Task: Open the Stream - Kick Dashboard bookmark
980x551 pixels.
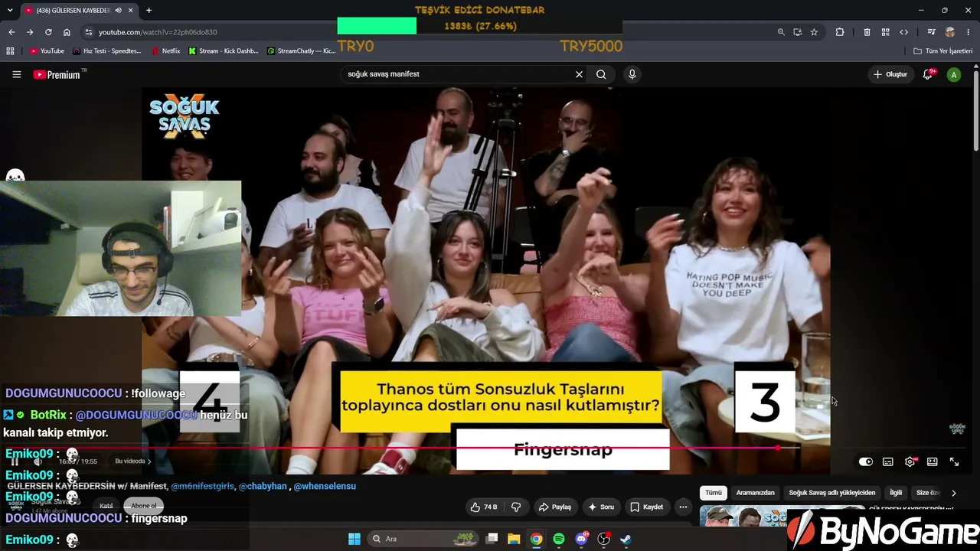Action: (224, 51)
